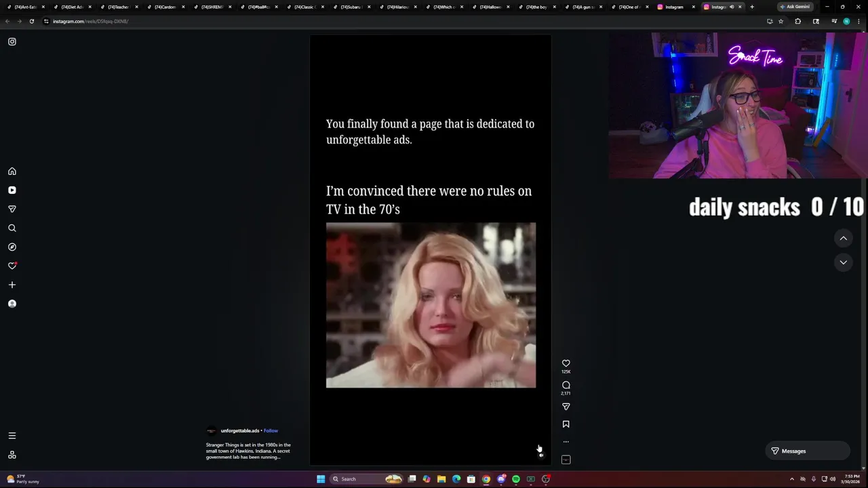This screenshot has height=488, width=868.
Task: Bookmark this page with star icon
Action: [x=781, y=21]
